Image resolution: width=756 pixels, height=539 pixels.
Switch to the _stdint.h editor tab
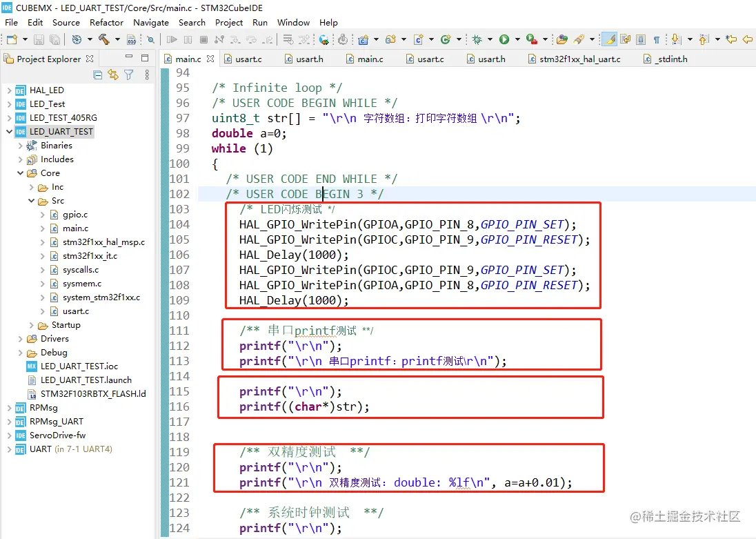666,59
